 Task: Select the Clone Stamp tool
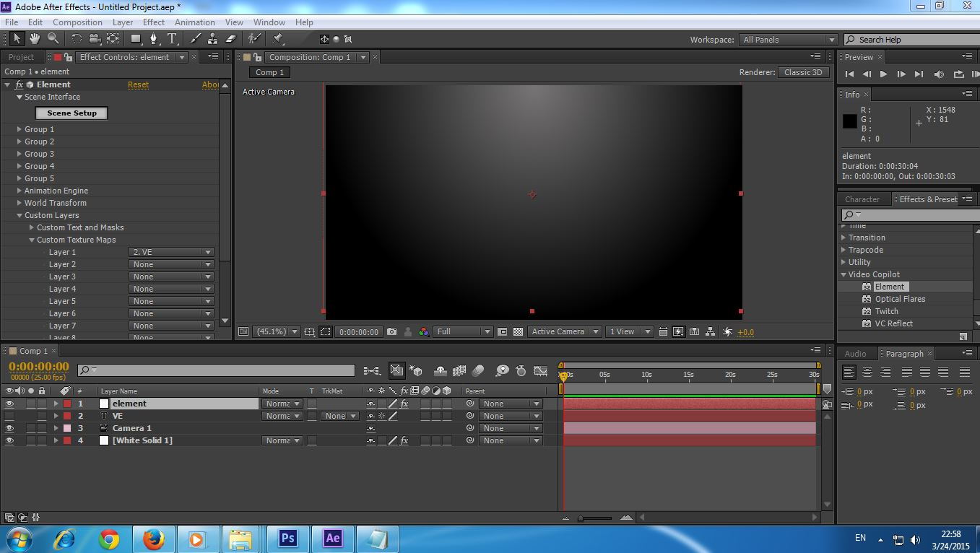[x=213, y=39]
